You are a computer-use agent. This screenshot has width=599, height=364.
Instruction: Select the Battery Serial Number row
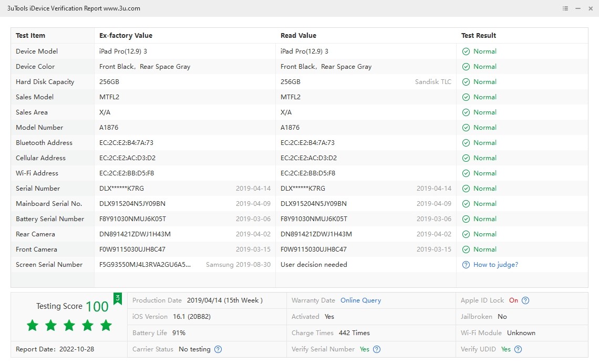(50, 219)
